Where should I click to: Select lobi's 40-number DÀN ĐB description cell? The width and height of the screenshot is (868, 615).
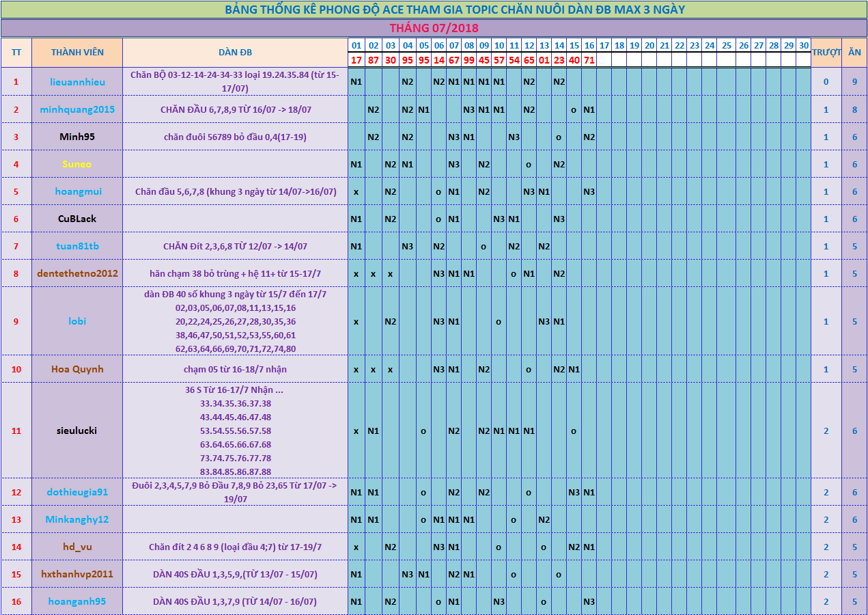pyautogui.click(x=236, y=321)
